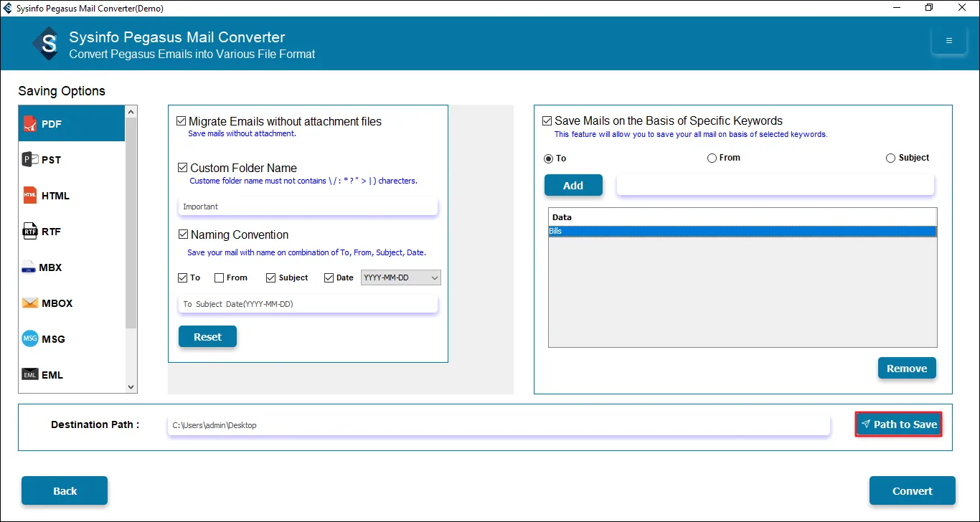This screenshot has width=980, height=522.
Task: Enable the From naming convention checkbox
Action: [219, 277]
